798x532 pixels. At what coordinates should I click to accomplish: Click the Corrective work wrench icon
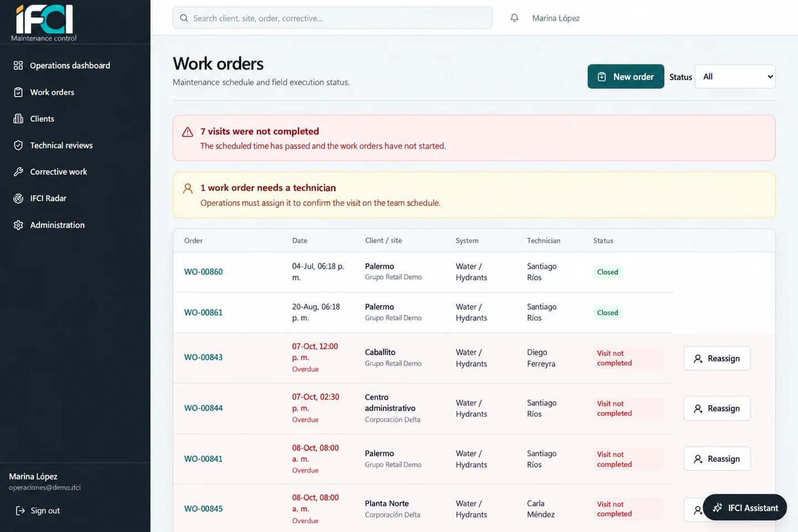click(18, 172)
